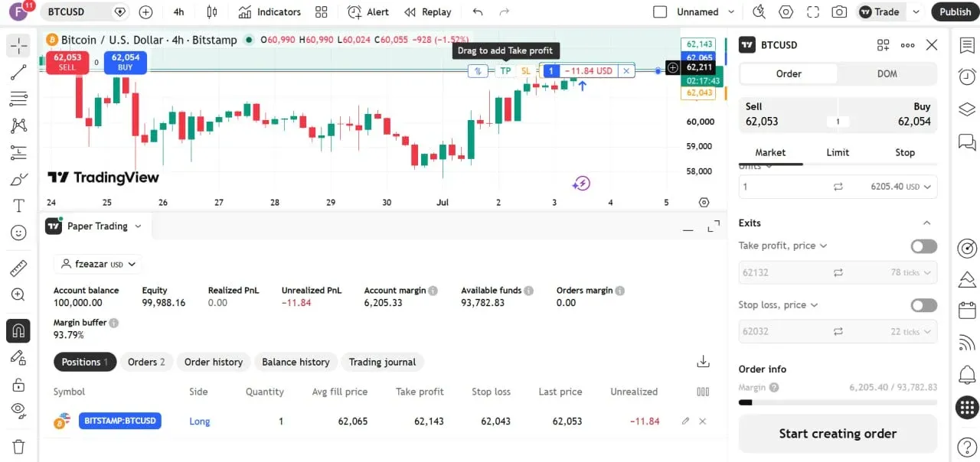Viewport: 980px width, 462px height.
Task: Expand the Unnamed layout dropdown
Action: point(731,12)
